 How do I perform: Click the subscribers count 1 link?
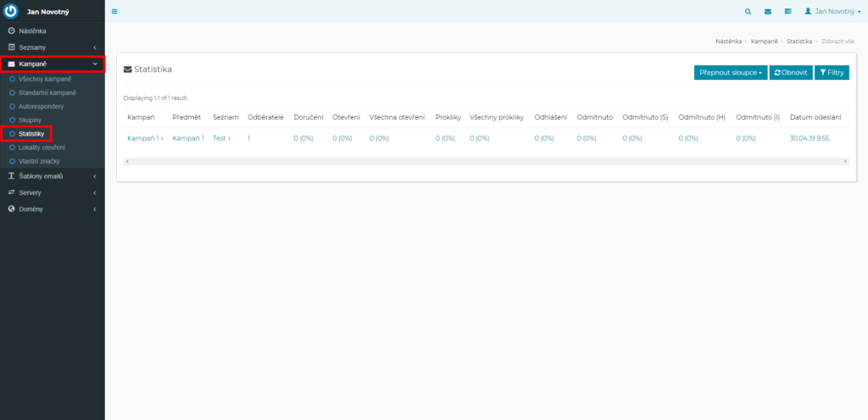pyautogui.click(x=248, y=138)
